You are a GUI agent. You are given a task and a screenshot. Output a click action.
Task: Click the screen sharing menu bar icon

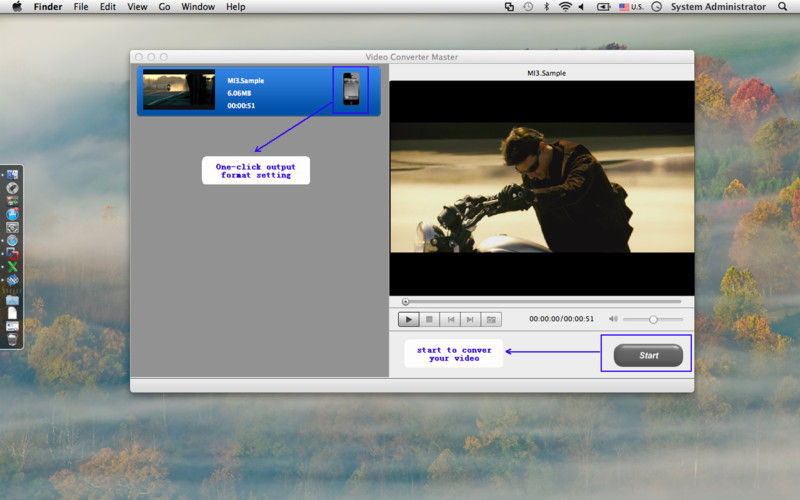click(509, 7)
